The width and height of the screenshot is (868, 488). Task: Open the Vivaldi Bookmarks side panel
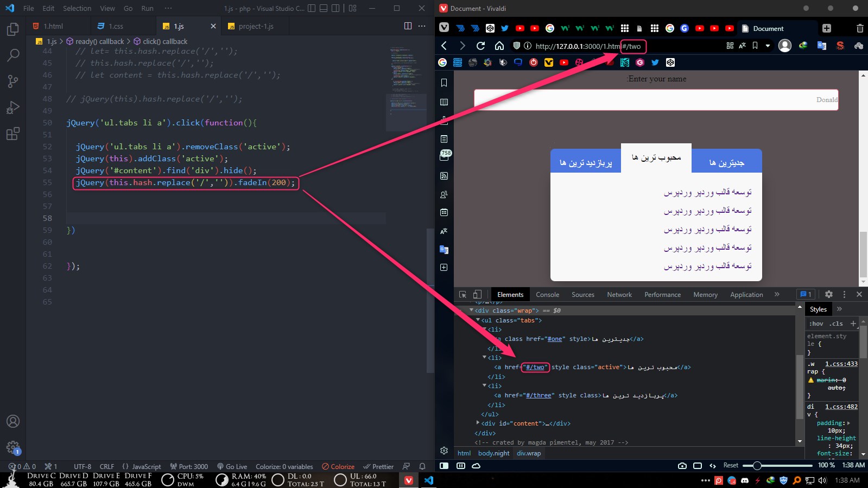(444, 83)
